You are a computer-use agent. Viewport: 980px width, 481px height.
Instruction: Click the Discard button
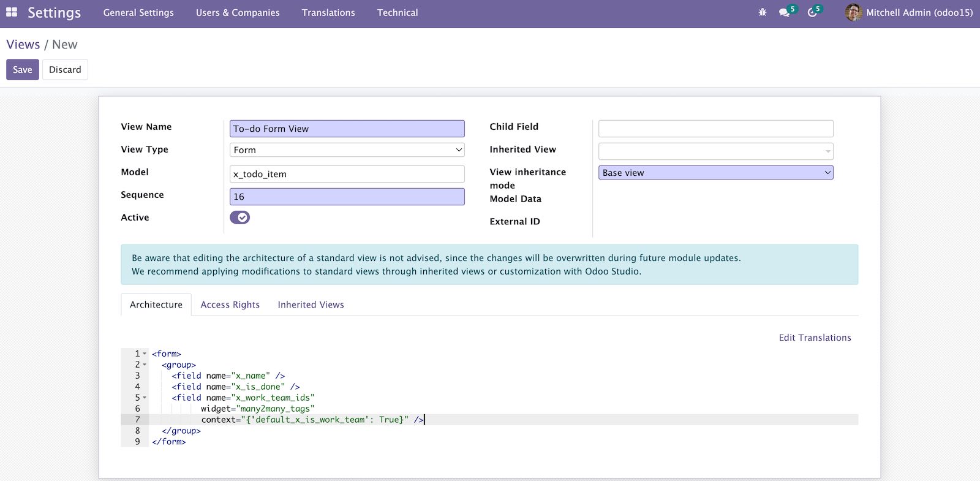pyautogui.click(x=65, y=70)
